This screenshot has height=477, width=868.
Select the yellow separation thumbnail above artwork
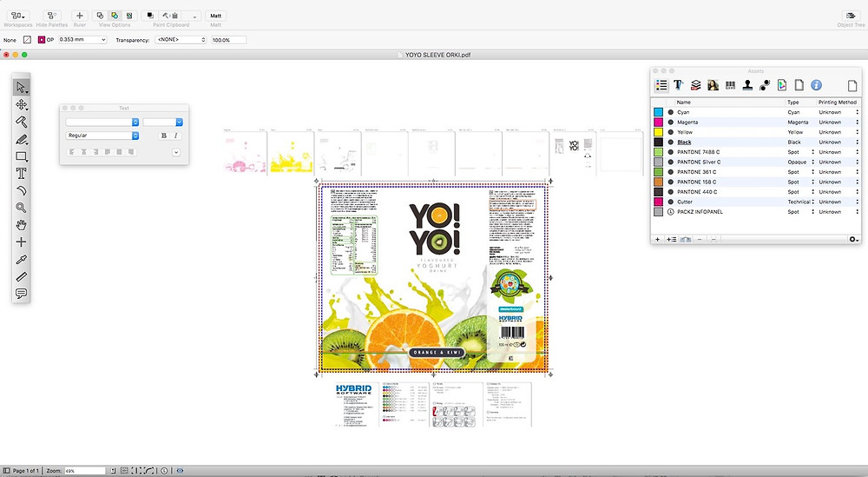point(291,153)
